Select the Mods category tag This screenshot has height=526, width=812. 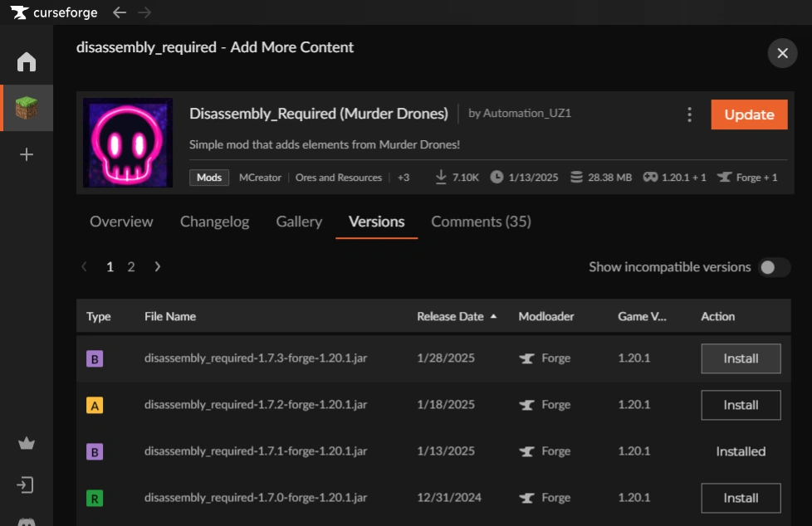pyautogui.click(x=209, y=177)
